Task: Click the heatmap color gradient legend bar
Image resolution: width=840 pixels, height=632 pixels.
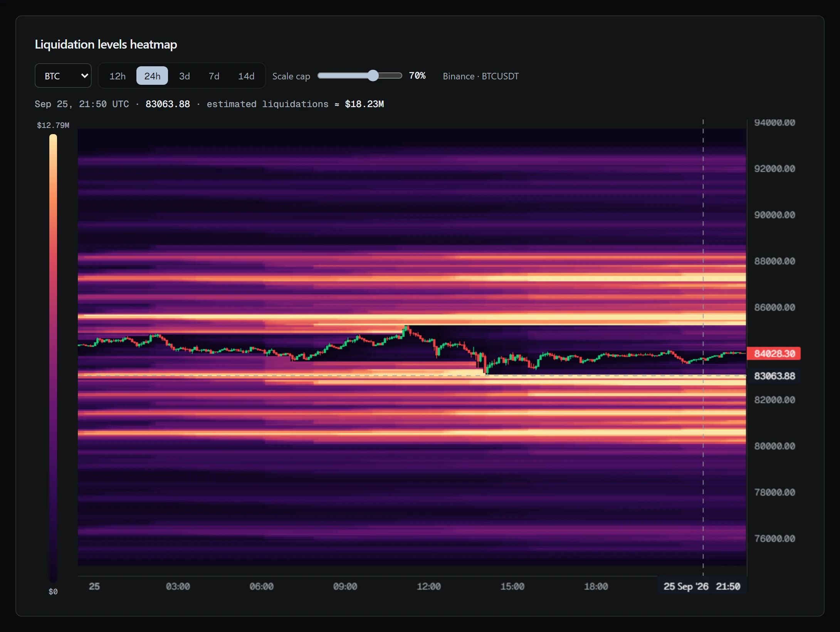Action: point(53,358)
